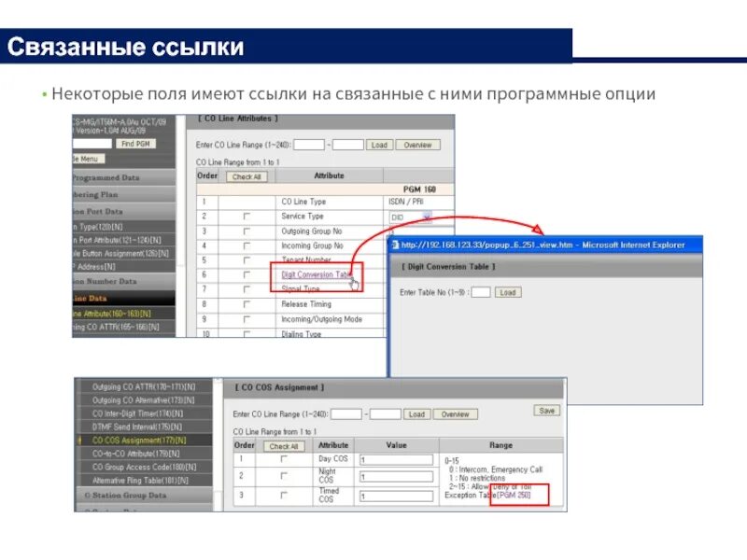747x560 pixels.
Task: Select CO Group Access Code(180) menu item
Action: coord(144,467)
